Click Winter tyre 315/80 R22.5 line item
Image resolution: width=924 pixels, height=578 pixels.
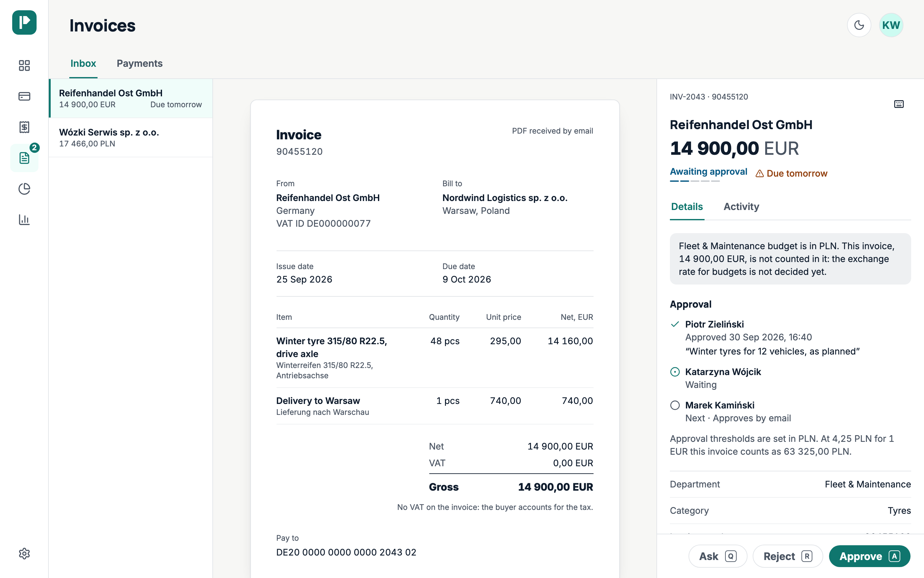pos(434,358)
